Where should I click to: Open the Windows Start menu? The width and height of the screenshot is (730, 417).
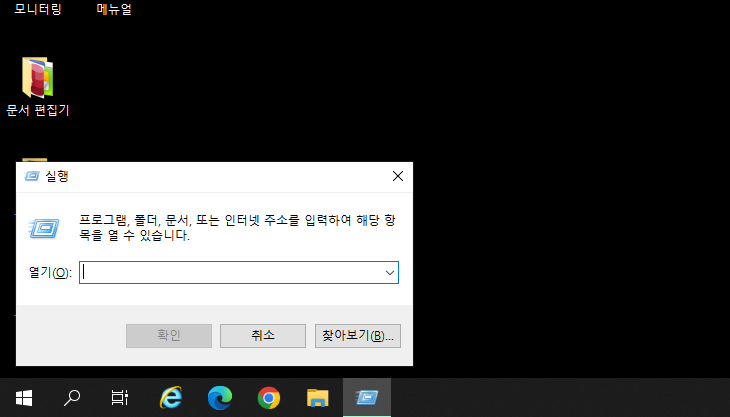[24, 398]
